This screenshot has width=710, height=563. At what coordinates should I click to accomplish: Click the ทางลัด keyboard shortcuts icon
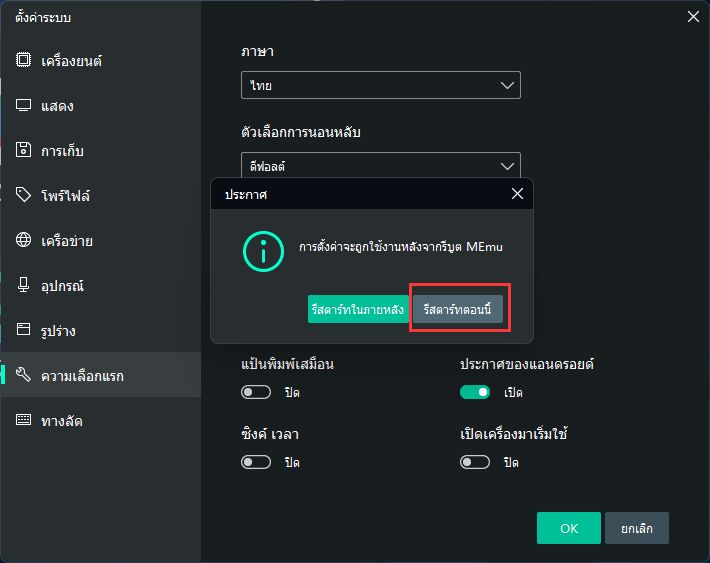click(x=24, y=420)
